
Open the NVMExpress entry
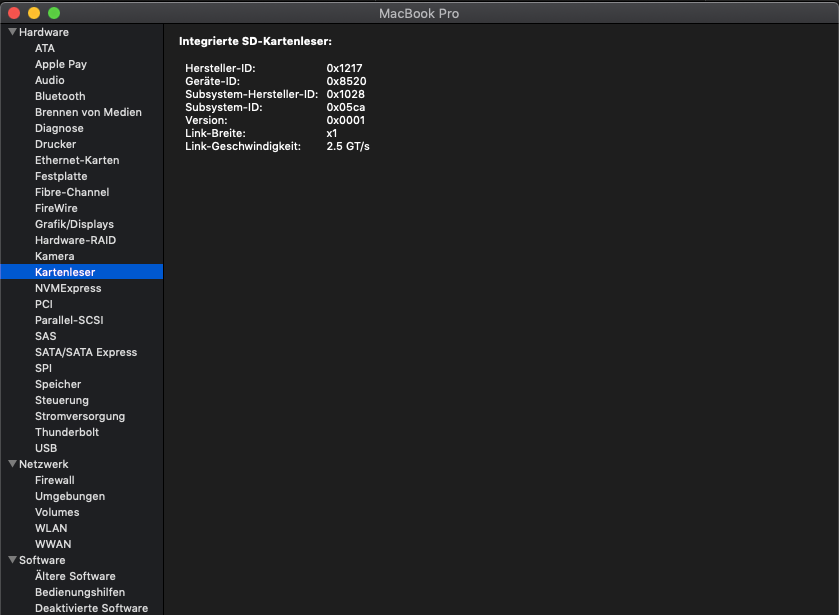(68, 288)
